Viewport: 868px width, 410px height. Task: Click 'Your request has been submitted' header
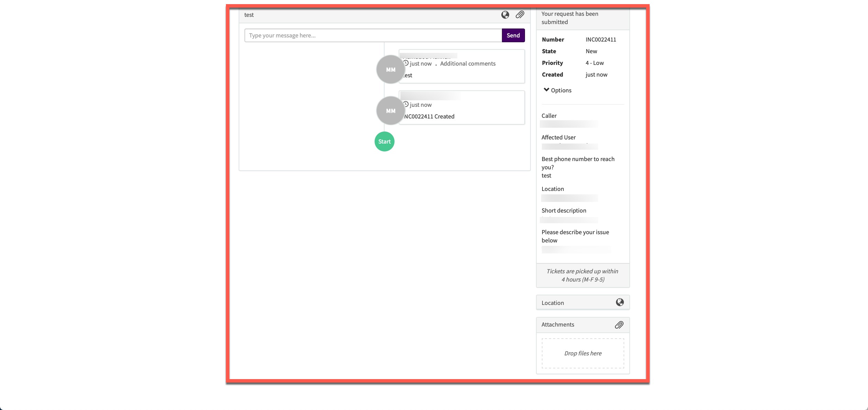[x=570, y=18]
